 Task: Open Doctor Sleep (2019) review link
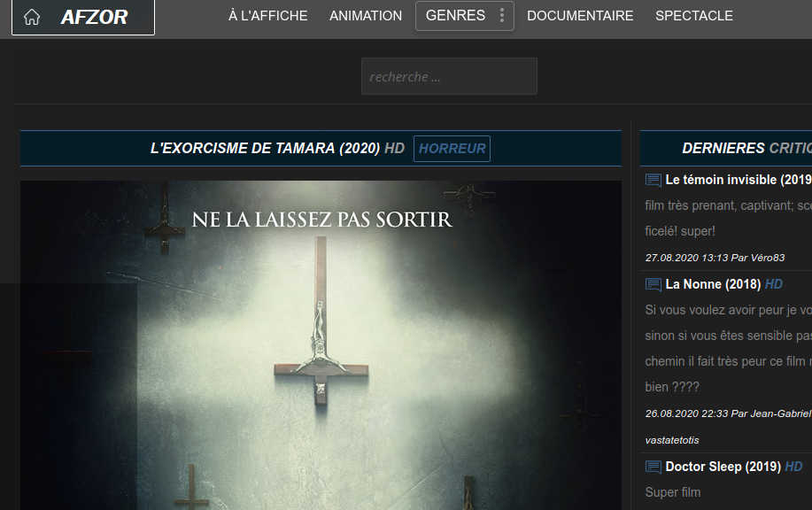(723, 467)
